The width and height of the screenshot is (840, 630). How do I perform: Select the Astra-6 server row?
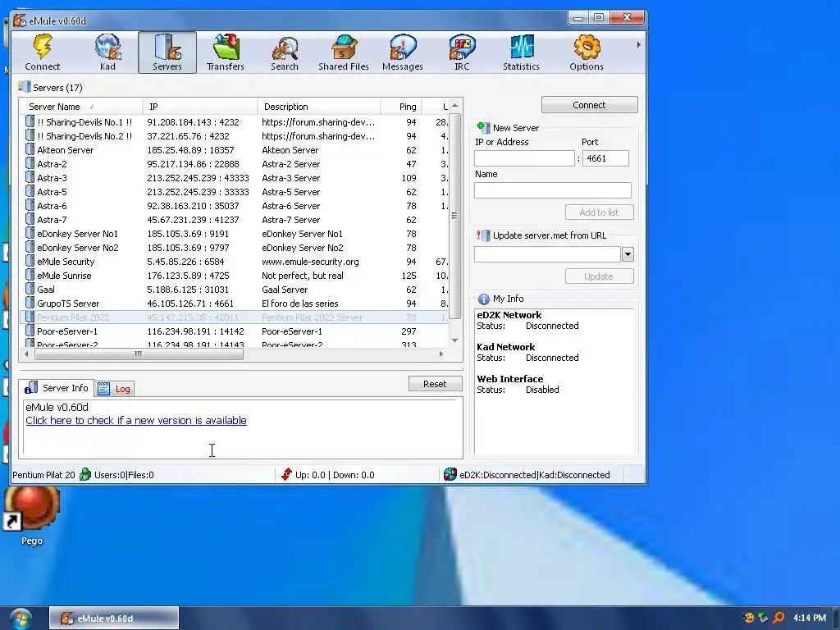[234, 206]
